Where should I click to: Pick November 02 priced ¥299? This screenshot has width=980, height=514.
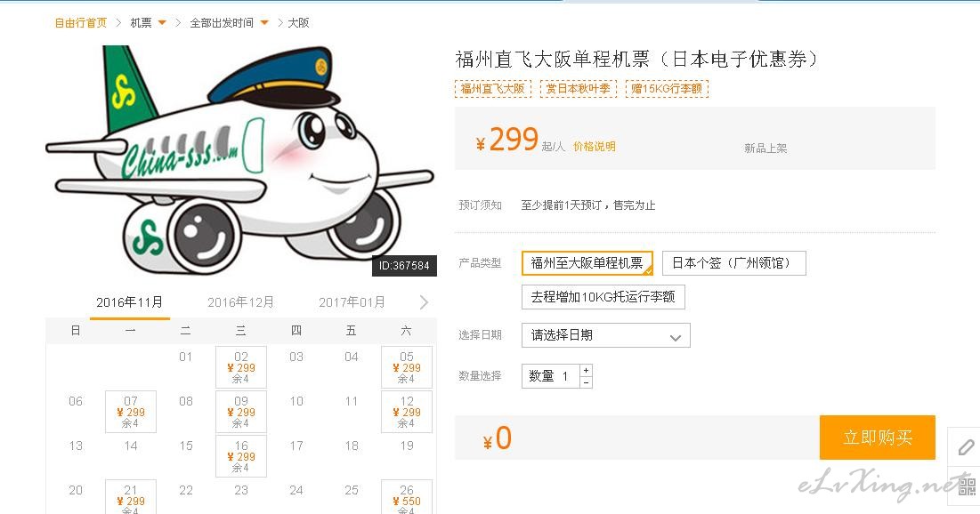[x=241, y=367]
